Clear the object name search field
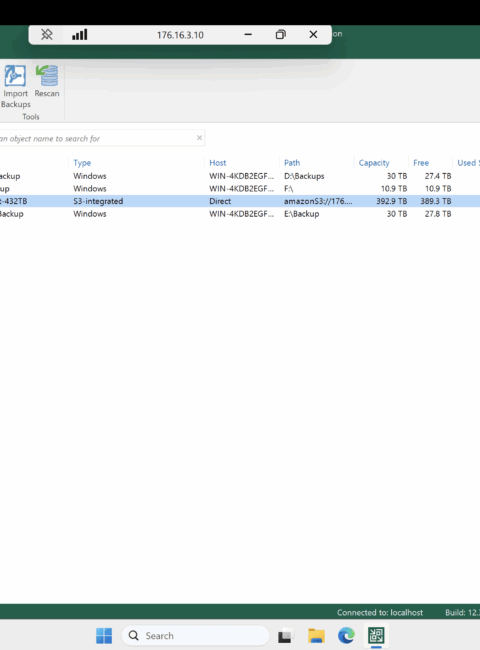The height and width of the screenshot is (650, 480). [199, 138]
